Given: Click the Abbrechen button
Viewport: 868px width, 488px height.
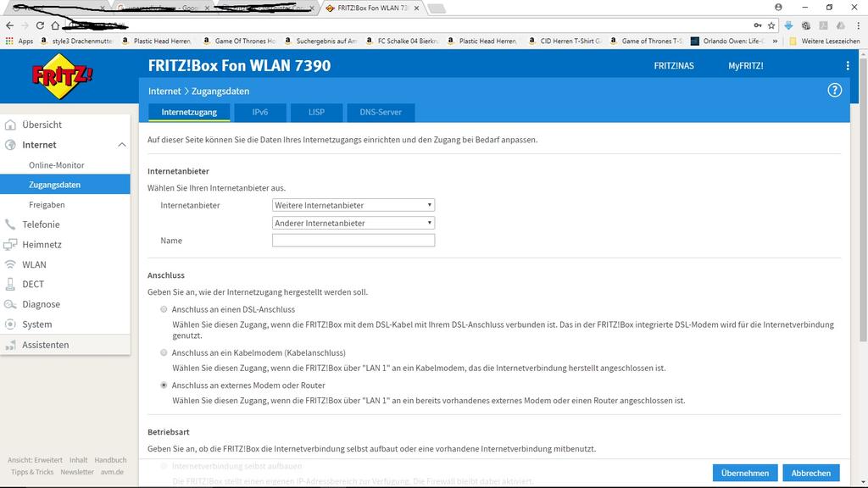Looking at the screenshot, I should (x=811, y=473).
